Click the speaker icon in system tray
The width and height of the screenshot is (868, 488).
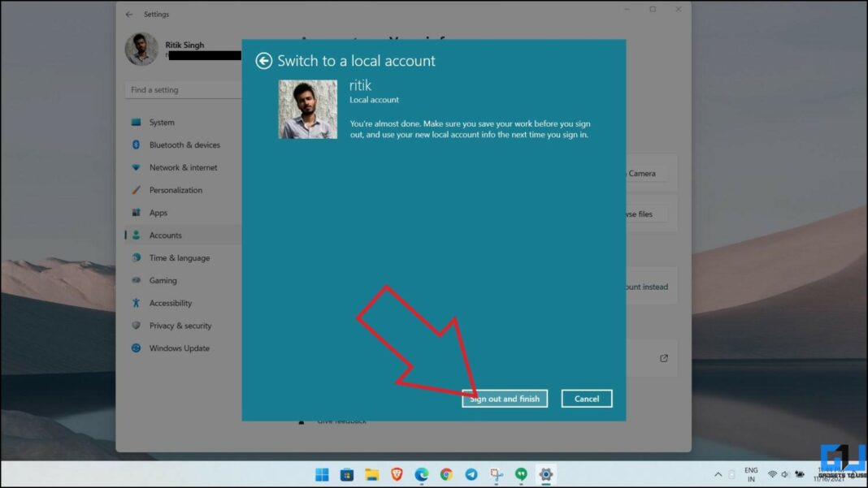[x=785, y=474]
